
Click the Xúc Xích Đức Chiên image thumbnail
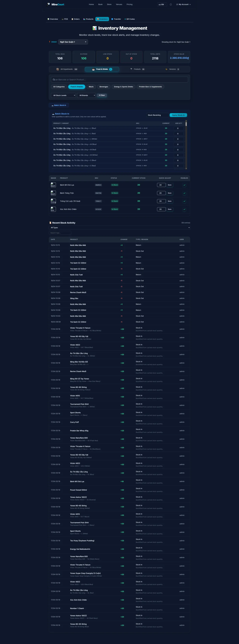coord(53,209)
